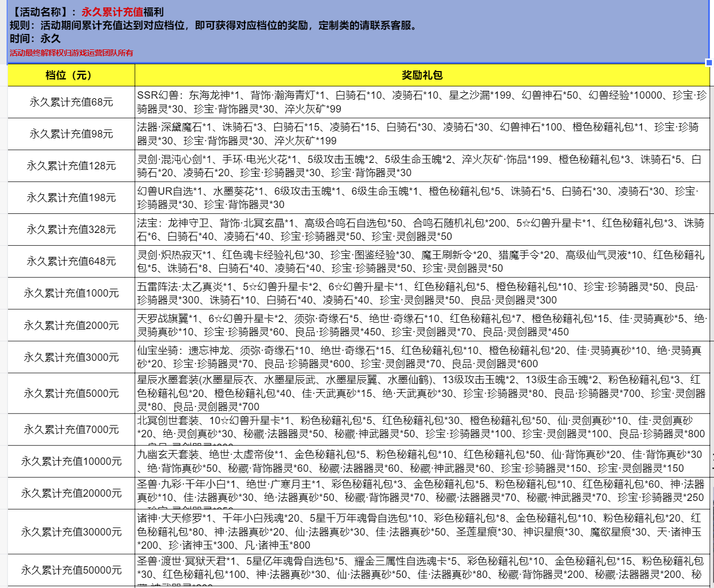
Task: Click the 永久累计充值128元 tier cell
Action: (x=71, y=166)
